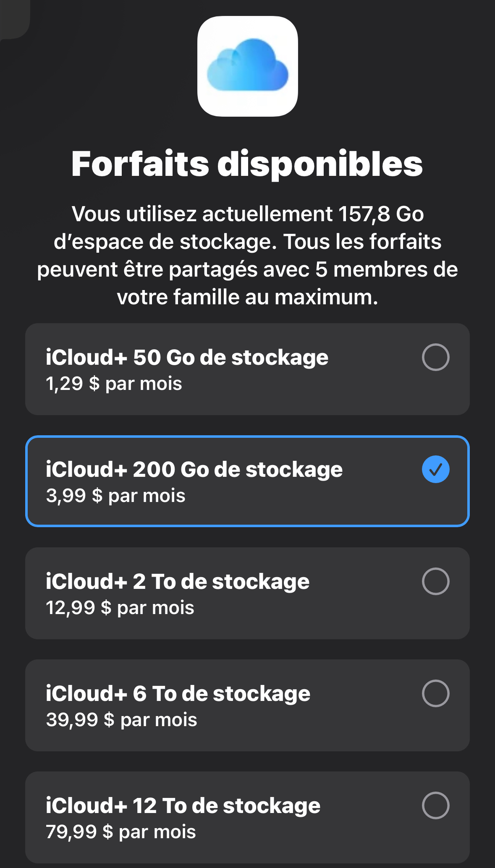Tap the "iCloud+ 50 Go de stockage" title
The width and height of the screenshot is (495, 868).
187,357
